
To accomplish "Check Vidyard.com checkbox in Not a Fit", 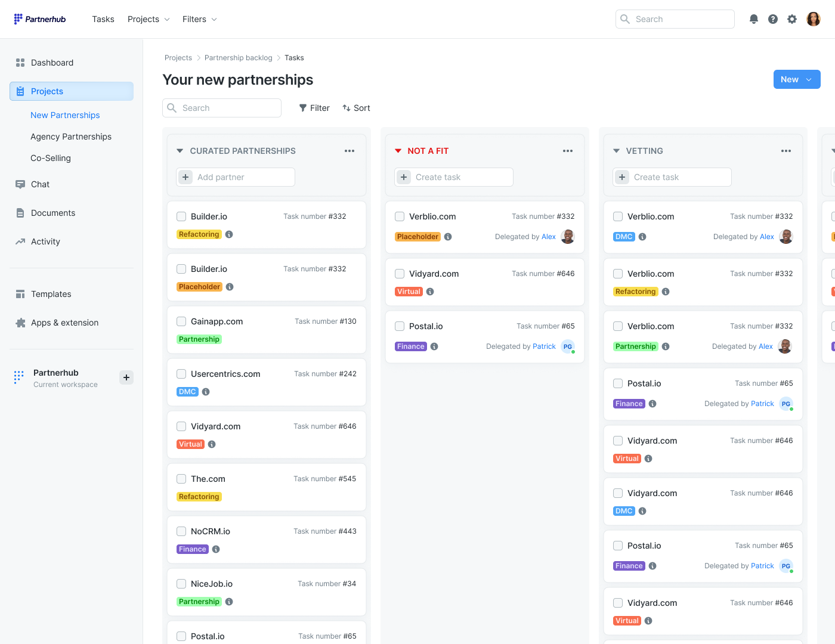I will coord(400,274).
